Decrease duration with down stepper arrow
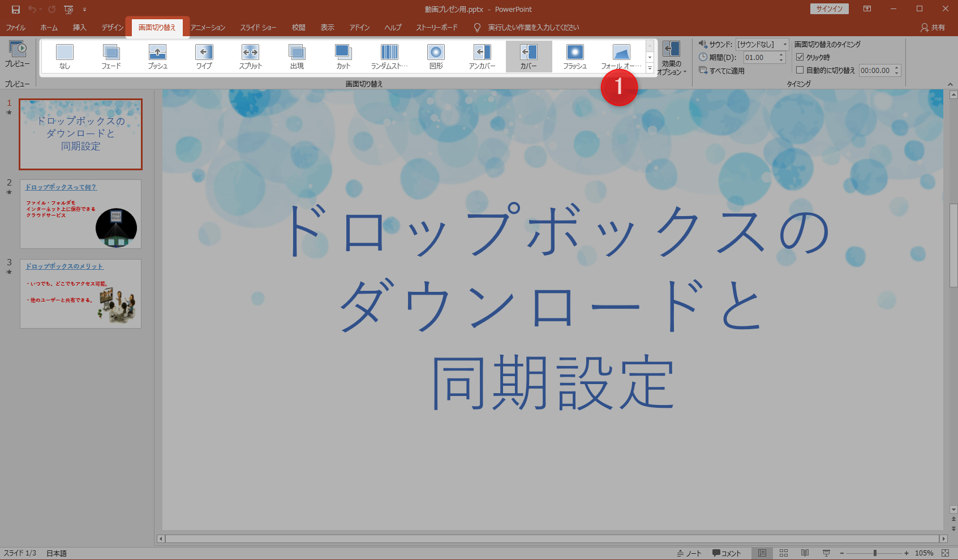The height and width of the screenshot is (560, 958). click(x=781, y=61)
